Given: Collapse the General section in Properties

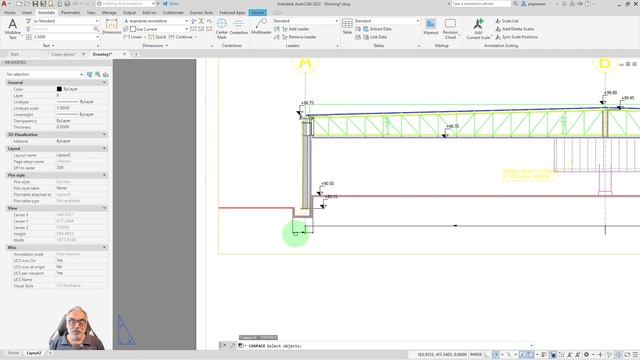Looking at the screenshot, I should [104, 82].
